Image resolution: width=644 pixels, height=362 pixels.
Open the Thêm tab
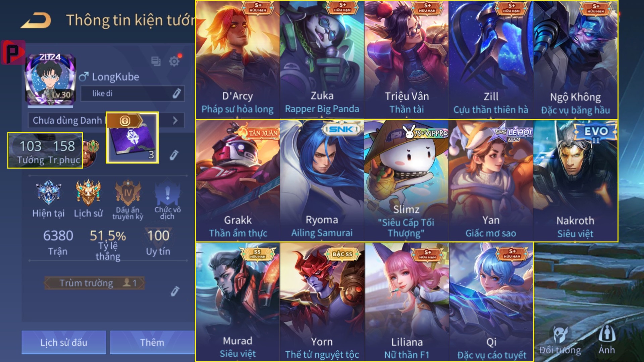click(152, 342)
